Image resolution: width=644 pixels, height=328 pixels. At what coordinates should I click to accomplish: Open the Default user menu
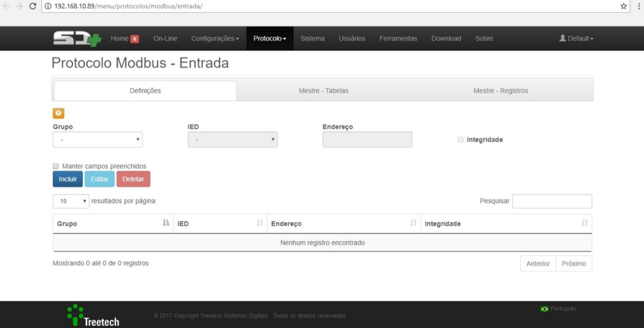pos(577,38)
